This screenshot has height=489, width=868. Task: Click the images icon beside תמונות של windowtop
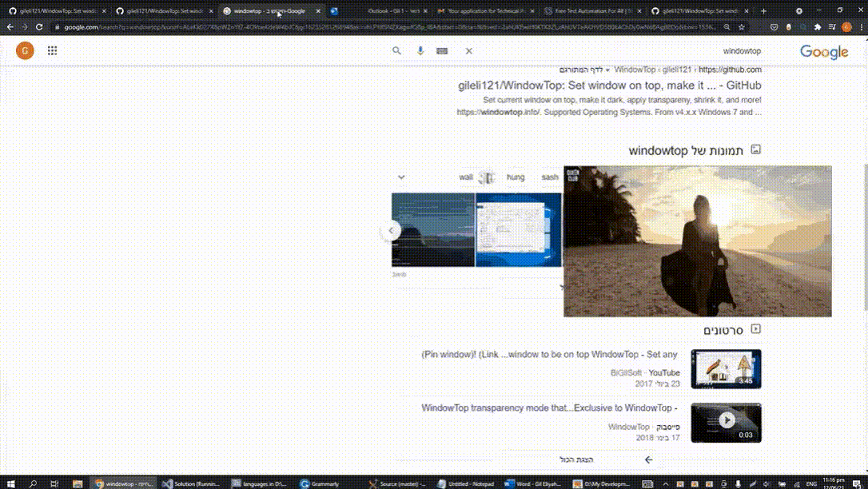click(755, 149)
